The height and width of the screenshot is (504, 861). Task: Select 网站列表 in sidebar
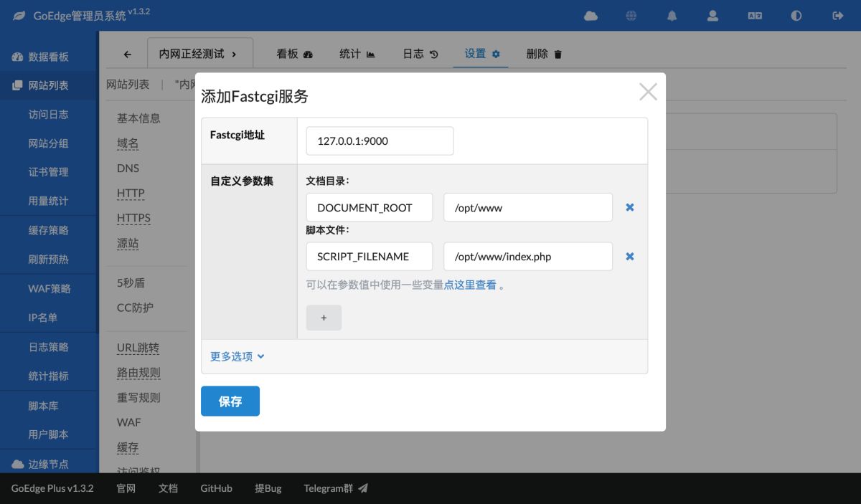49,85
